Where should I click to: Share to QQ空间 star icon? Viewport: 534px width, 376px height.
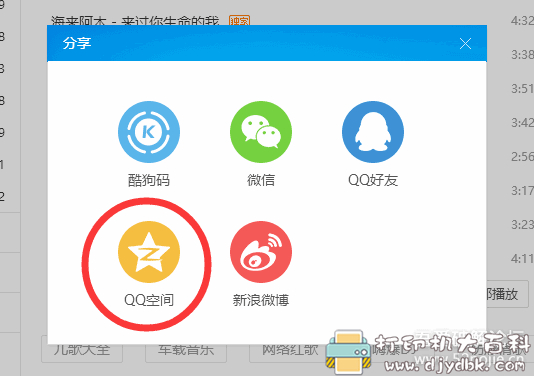tap(149, 252)
